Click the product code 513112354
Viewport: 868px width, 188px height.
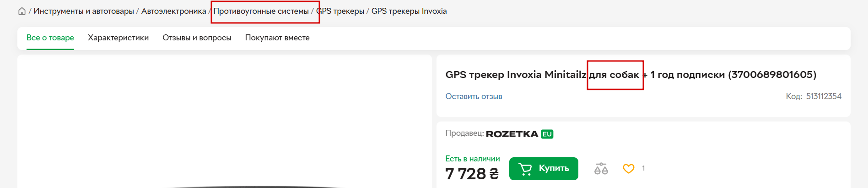(x=824, y=96)
